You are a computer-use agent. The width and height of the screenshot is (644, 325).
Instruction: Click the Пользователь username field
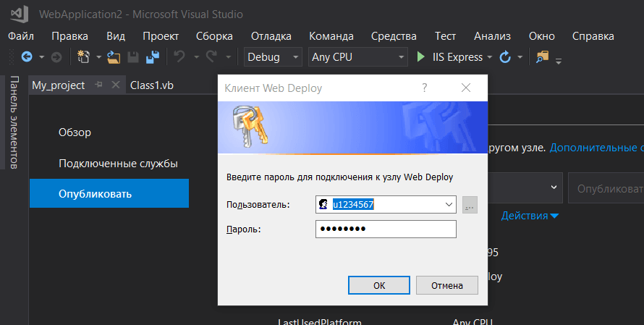point(386,204)
